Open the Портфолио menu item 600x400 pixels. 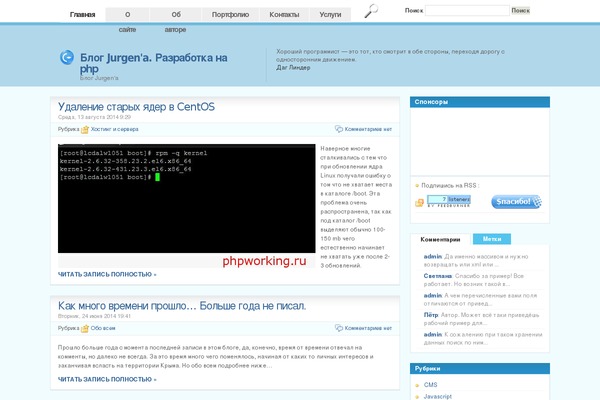230,15
